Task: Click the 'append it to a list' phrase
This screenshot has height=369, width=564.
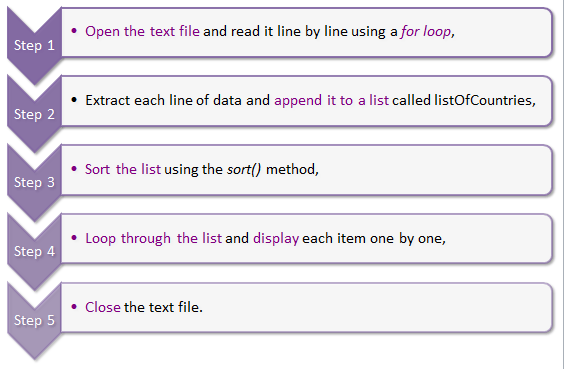Action: coord(331,100)
